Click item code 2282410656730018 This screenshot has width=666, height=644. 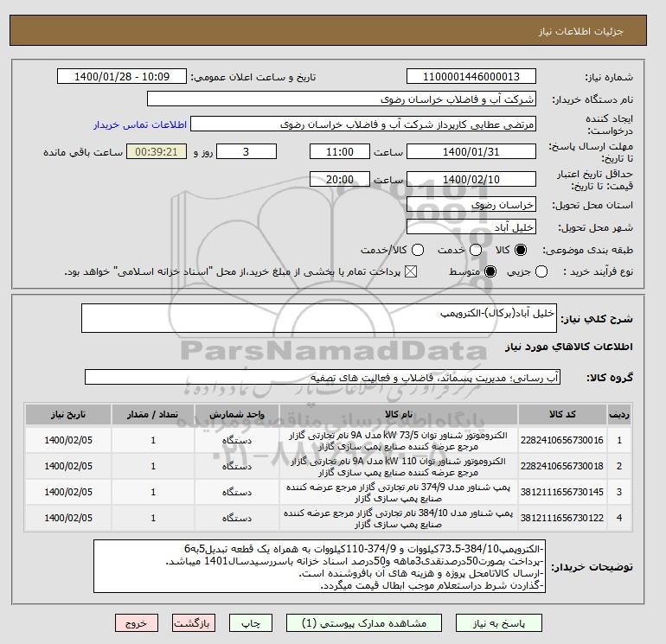pos(562,466)
